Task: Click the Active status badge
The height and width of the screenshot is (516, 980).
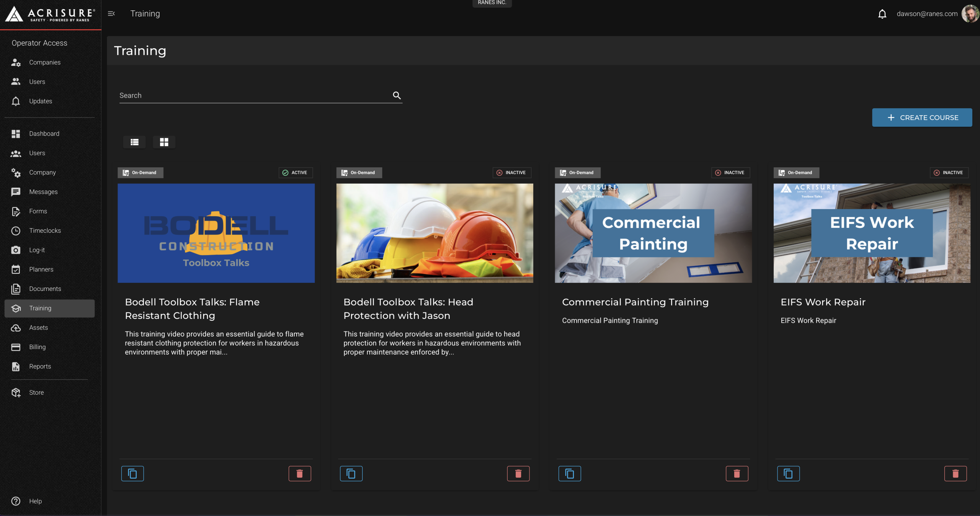Action: click(x=295, y=173)
